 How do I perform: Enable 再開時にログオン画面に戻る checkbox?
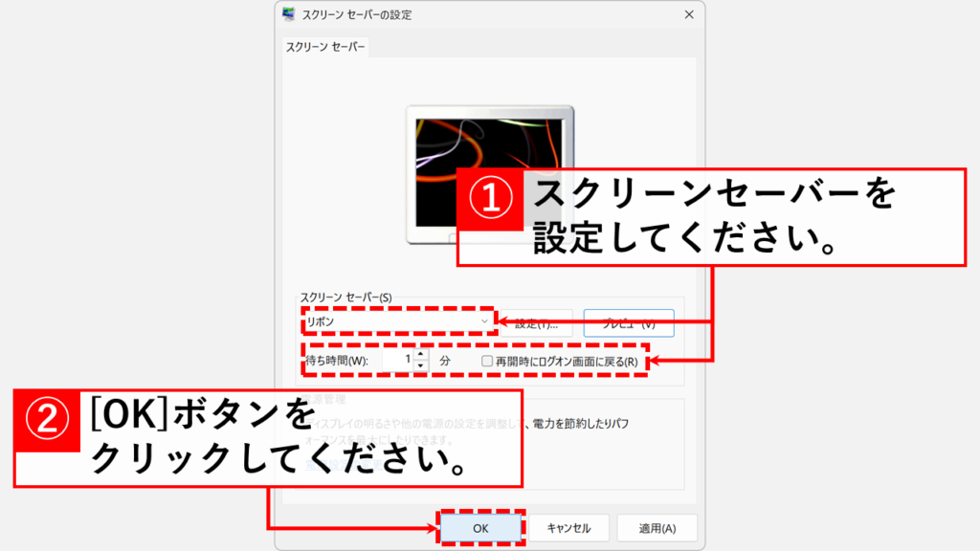[487, 362]
